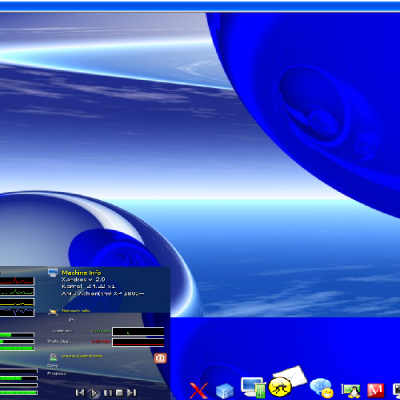Play the track in media controls
400x400 pixels.
tap(94, 393)
